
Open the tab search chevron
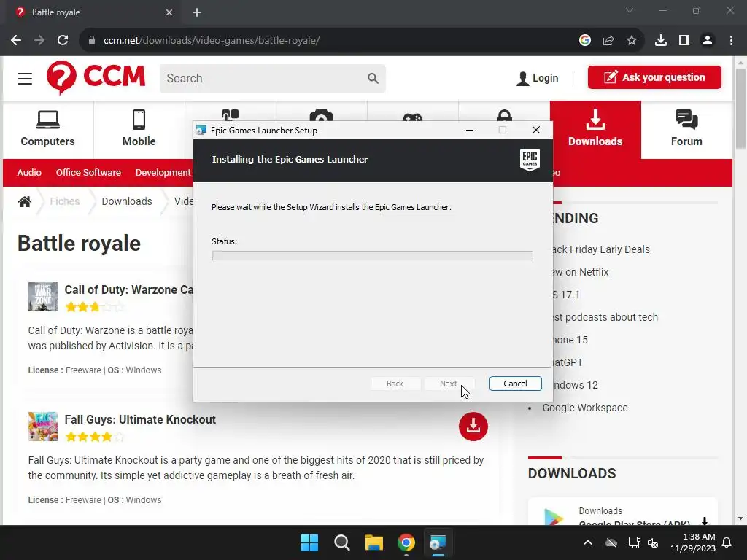tap(630, 10)
